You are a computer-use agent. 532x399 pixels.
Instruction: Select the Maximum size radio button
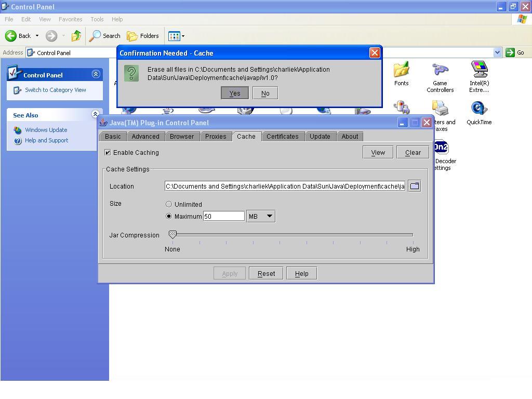click(169, 216)
